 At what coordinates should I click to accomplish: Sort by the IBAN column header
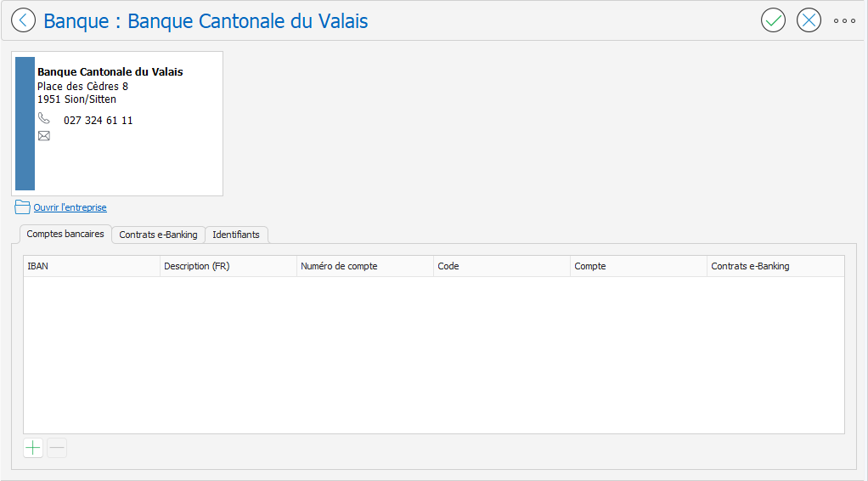(x=91, y=266)
